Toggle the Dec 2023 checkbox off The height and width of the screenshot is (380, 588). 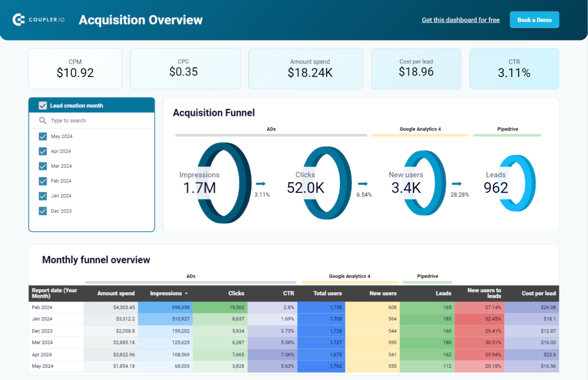tap(42, 211)
